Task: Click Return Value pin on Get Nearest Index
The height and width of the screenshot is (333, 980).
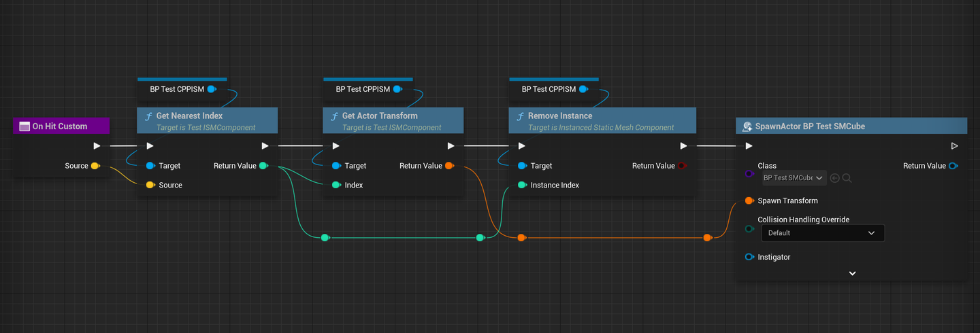Action: (x=263, y=166)
